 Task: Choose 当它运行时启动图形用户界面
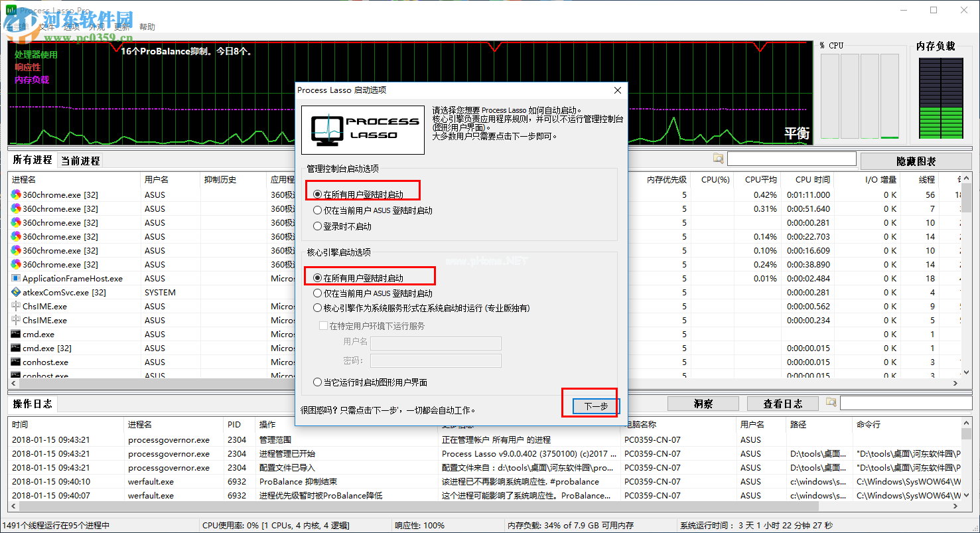[370, 382]
